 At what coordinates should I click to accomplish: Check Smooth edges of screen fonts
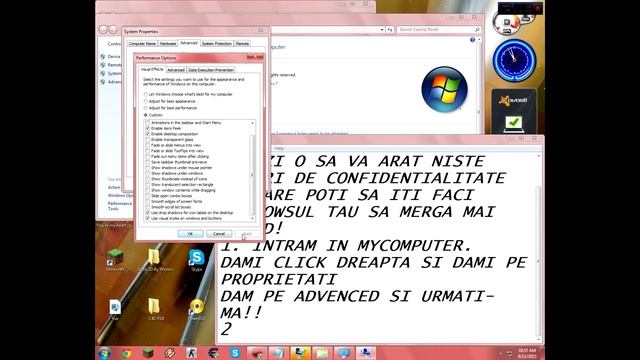point(148,202)
